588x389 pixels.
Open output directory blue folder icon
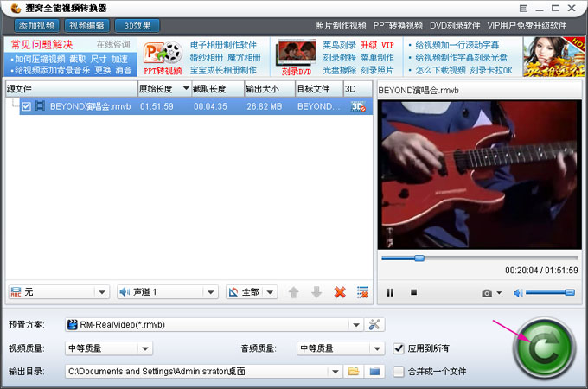[374, 372]
